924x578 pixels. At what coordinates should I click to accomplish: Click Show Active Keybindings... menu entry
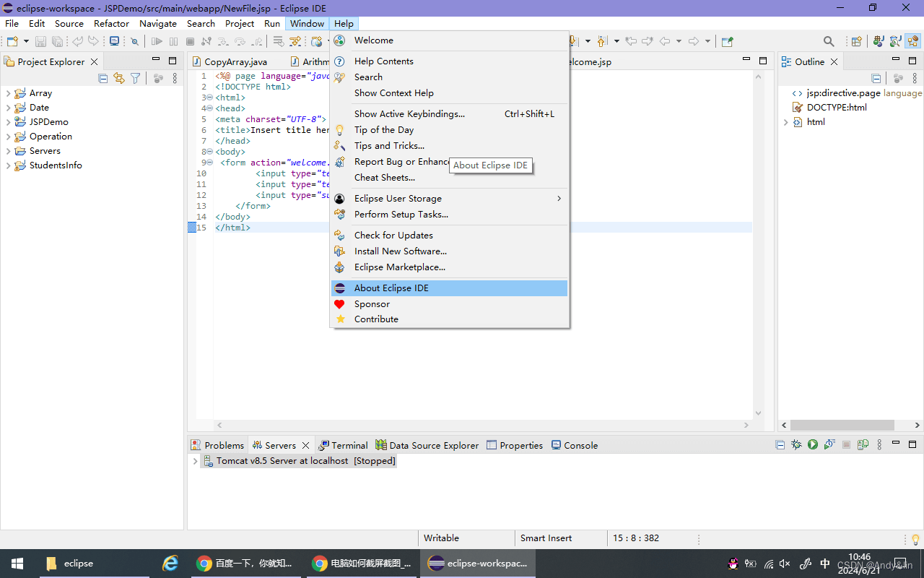tap(450, 114)
